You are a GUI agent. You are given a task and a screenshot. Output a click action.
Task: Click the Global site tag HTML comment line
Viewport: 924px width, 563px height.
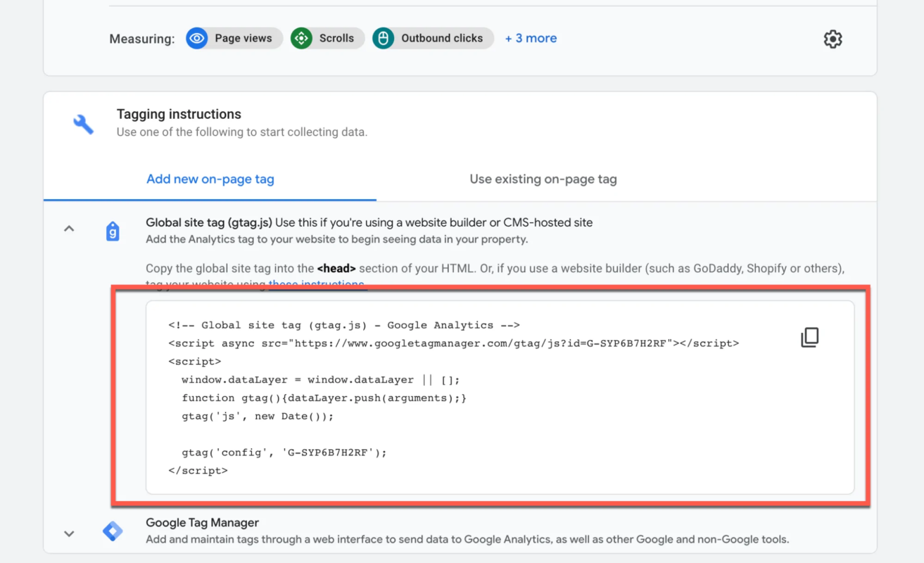click(x=344, y=325)
